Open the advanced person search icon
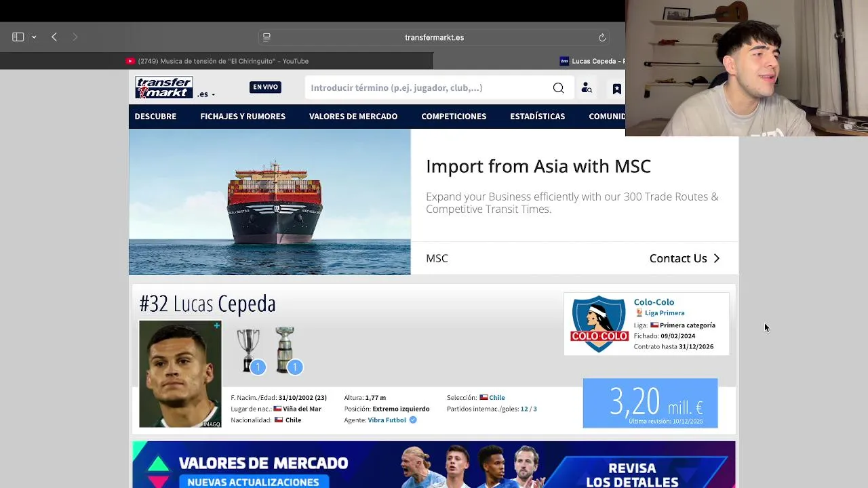The image size is (868, 488). [x=587, y=88]
